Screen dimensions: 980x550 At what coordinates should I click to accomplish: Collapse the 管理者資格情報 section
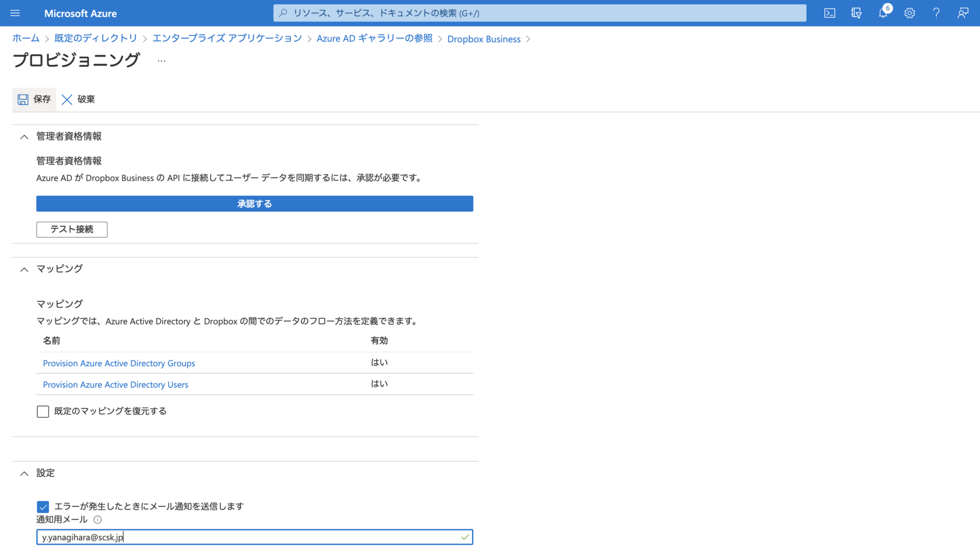click(x=24, y=137)
